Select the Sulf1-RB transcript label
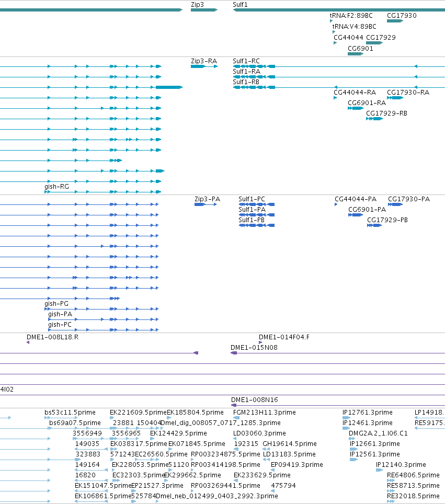This screenshot has height=504, width=445. 246,82
